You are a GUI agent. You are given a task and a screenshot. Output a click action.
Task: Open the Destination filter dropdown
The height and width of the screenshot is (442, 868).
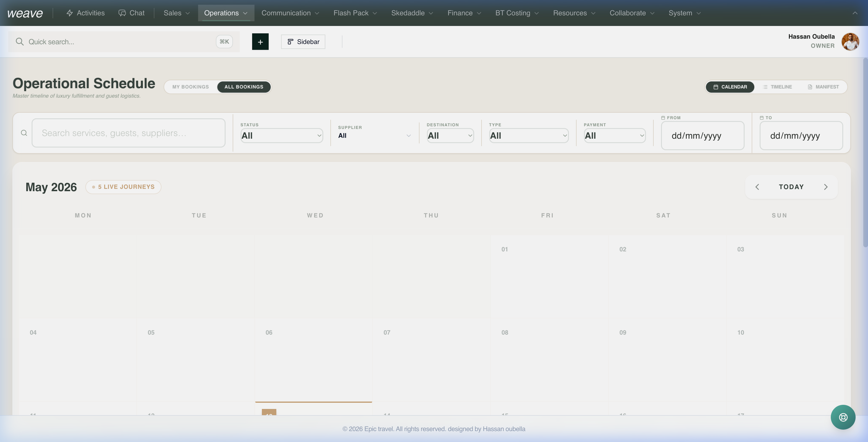point(450,136)
